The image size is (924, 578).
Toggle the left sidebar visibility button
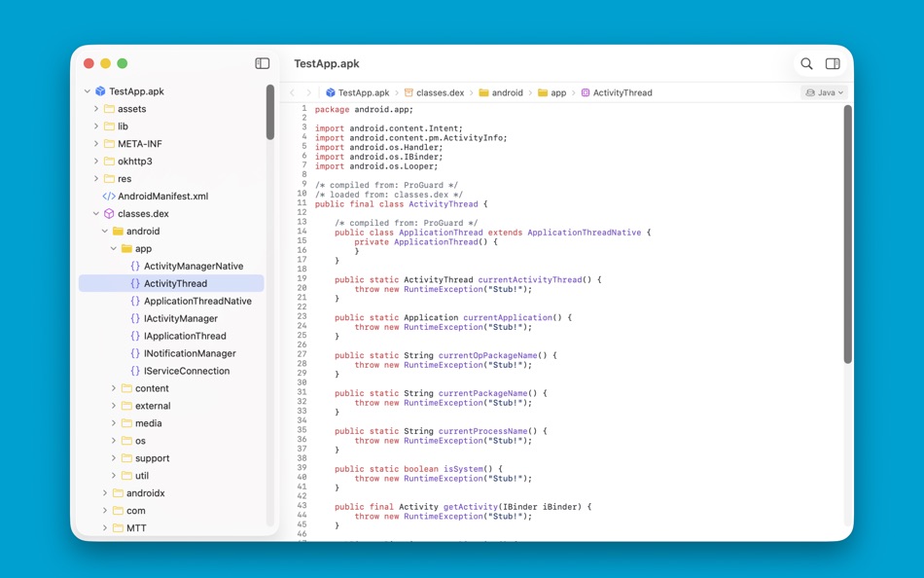(263, 63)
